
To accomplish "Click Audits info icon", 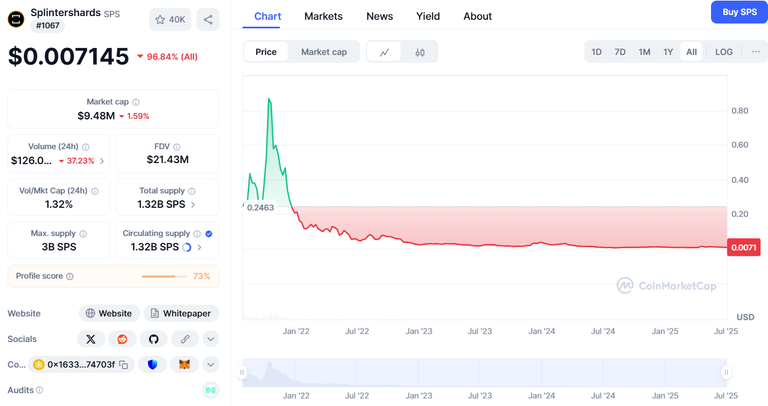I will click(40, 390).
